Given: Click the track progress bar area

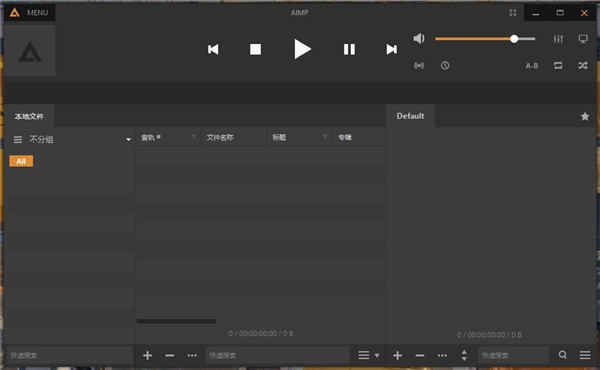Looking at the screenshot, I should pos(300,93).
